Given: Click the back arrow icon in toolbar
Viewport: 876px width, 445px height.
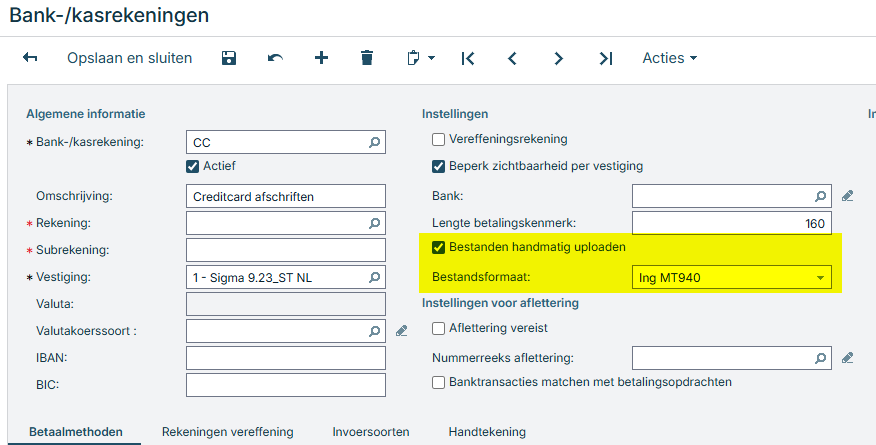Looking at the screenshot, I should [30, 58].
